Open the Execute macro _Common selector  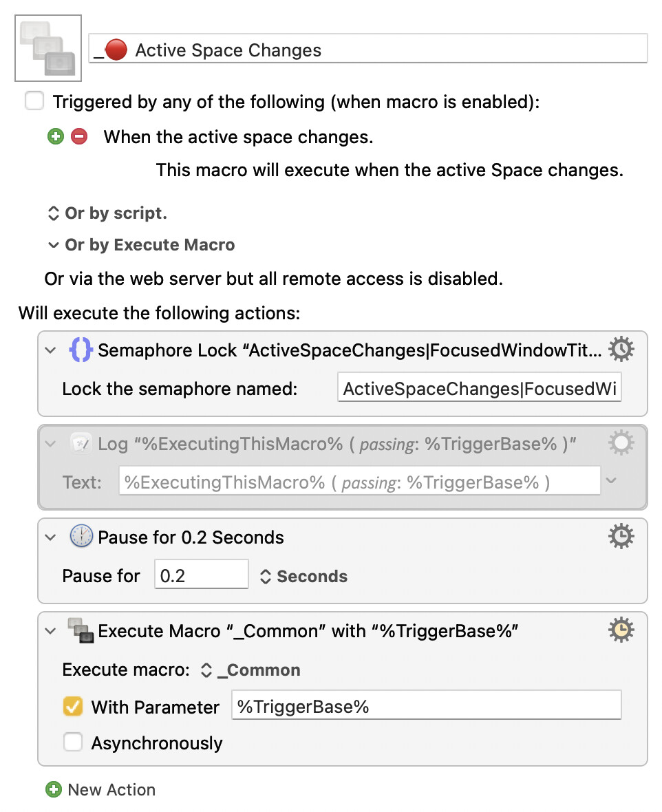(x=250, y=670)
